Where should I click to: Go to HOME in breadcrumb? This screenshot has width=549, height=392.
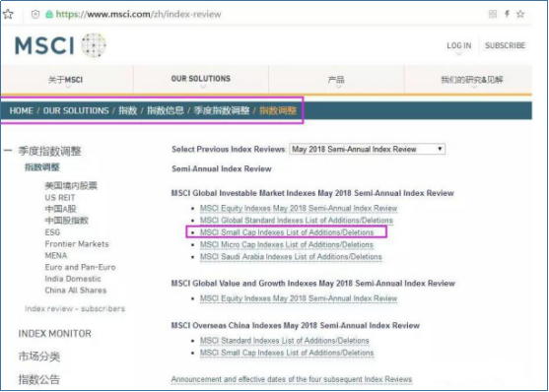[22, 110]
